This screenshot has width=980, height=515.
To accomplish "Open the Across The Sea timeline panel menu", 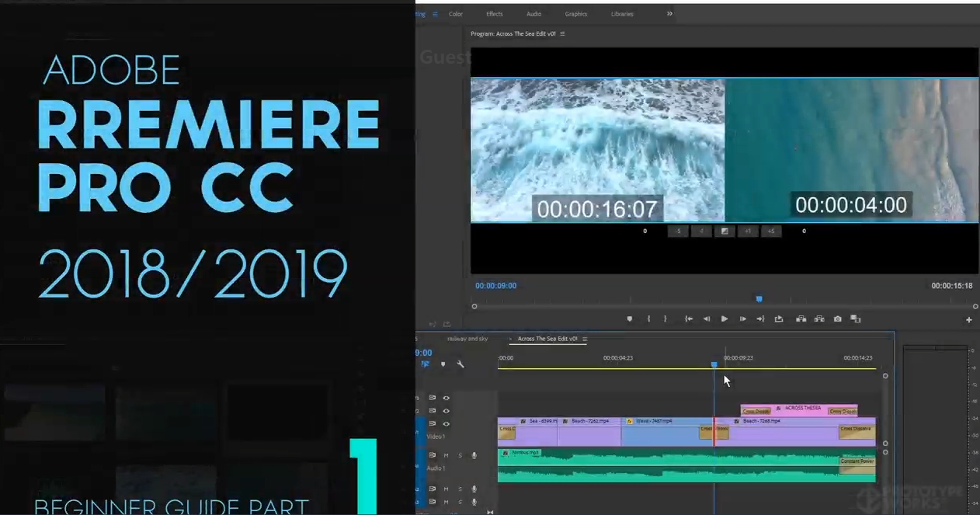I will pyautogui.click(x=585, y=339).
